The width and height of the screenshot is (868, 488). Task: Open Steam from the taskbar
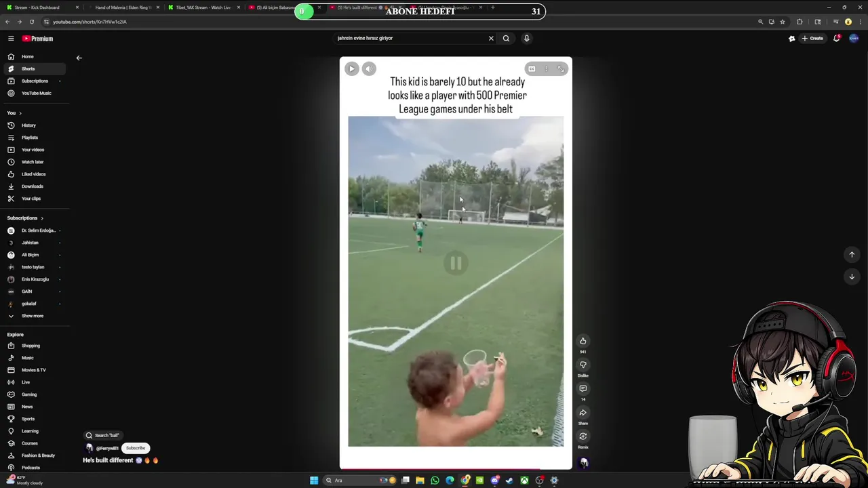pos(509,481)
